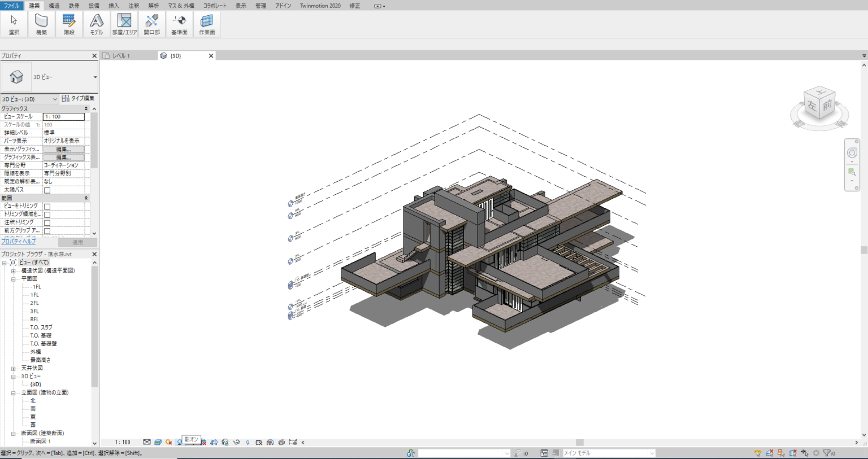868x459 pixels.
Task: Click the reveal hidden elements lightbulb icon
Action: 248,442
